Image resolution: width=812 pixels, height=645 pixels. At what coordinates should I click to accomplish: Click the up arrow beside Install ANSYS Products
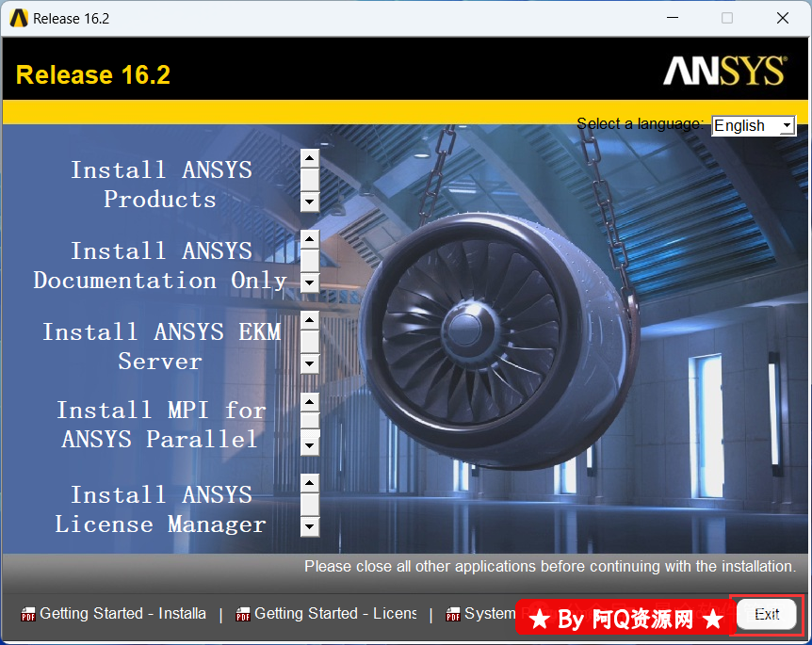click(310, 158)
